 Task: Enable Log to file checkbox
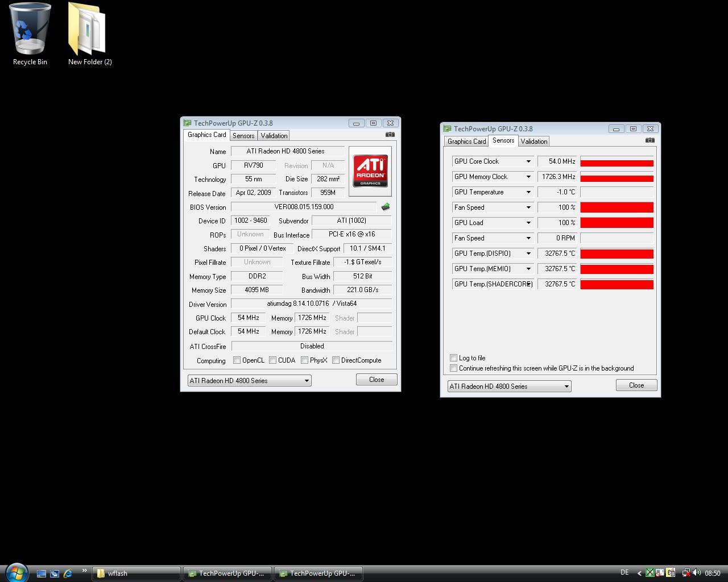[x=453, y=357]
